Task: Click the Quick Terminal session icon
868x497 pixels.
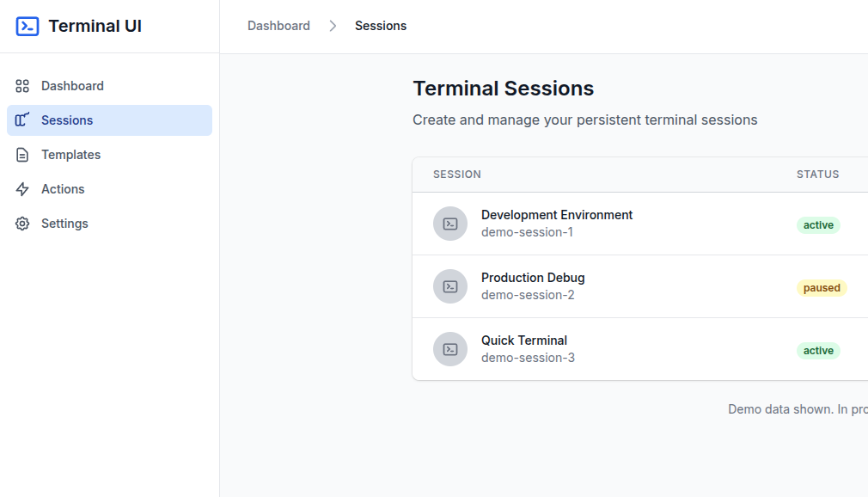Action: pyautogui.click(x=450, y=349)
